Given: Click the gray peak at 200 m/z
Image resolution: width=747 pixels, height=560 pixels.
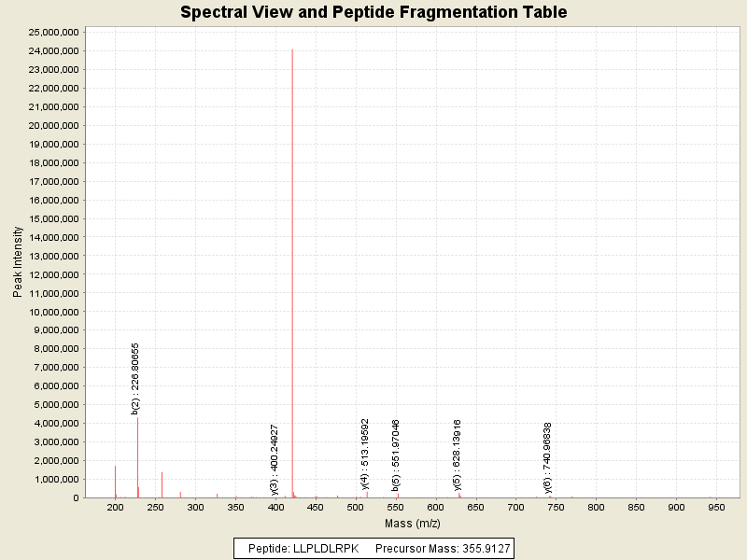Looking at the screenshot, I should (x=115, y=481).
